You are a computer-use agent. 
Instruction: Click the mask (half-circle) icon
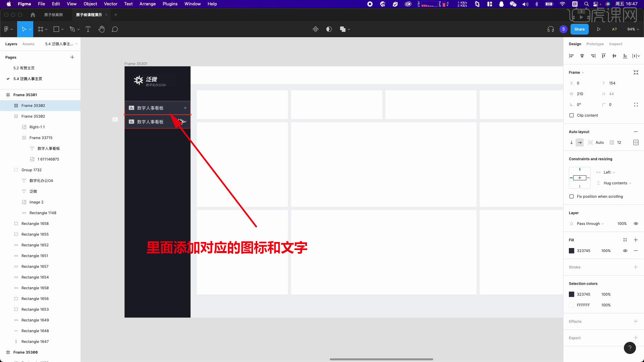[329, 29]
